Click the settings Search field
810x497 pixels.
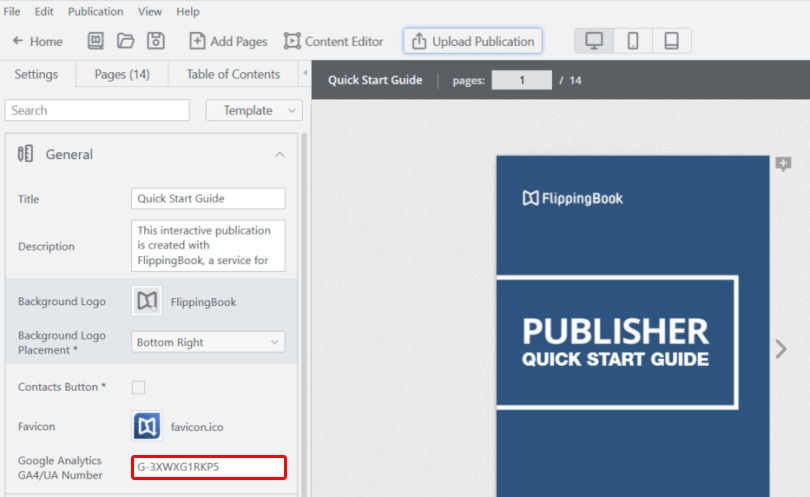click(x=97, y=110)
